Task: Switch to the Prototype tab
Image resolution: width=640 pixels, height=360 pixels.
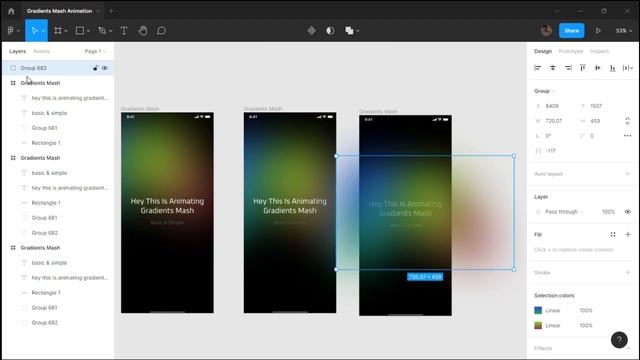Action: 571,51
